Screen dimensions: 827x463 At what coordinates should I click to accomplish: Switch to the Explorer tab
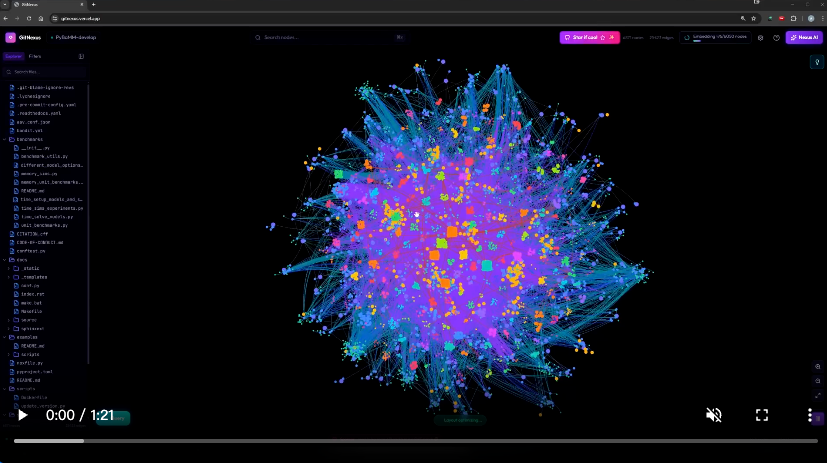coord(13,56)
